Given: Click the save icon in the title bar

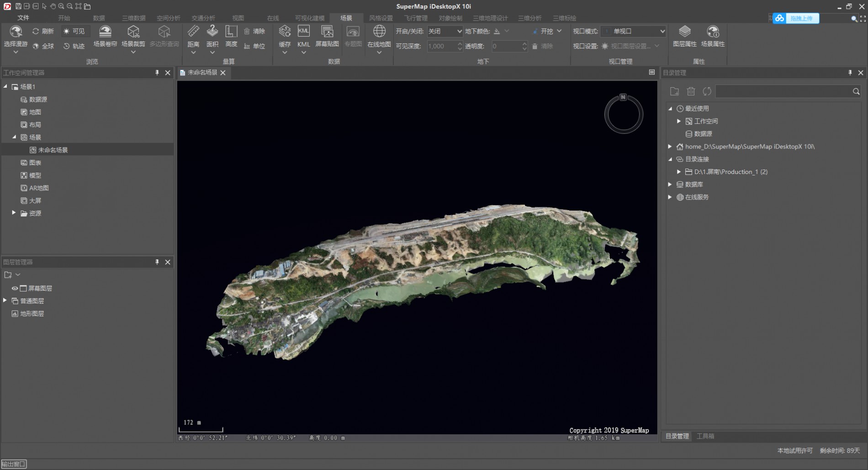Looking at the screenshot, I should click(18, 6).
